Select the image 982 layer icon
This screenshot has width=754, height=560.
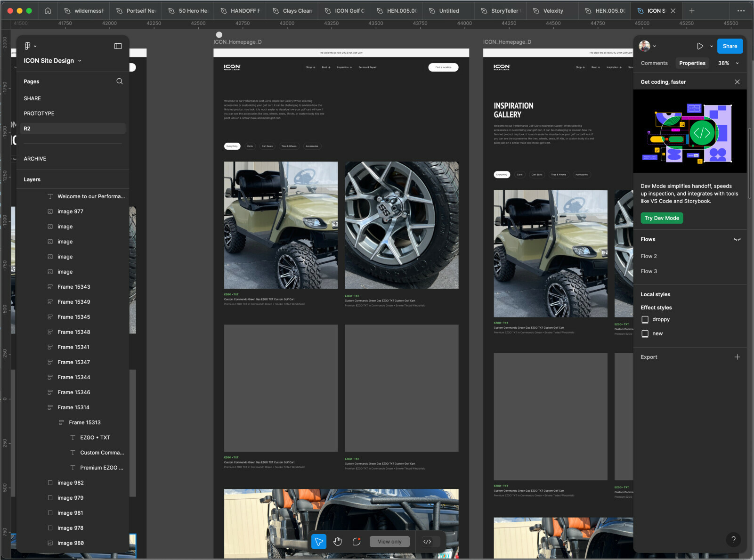(50, 483)
